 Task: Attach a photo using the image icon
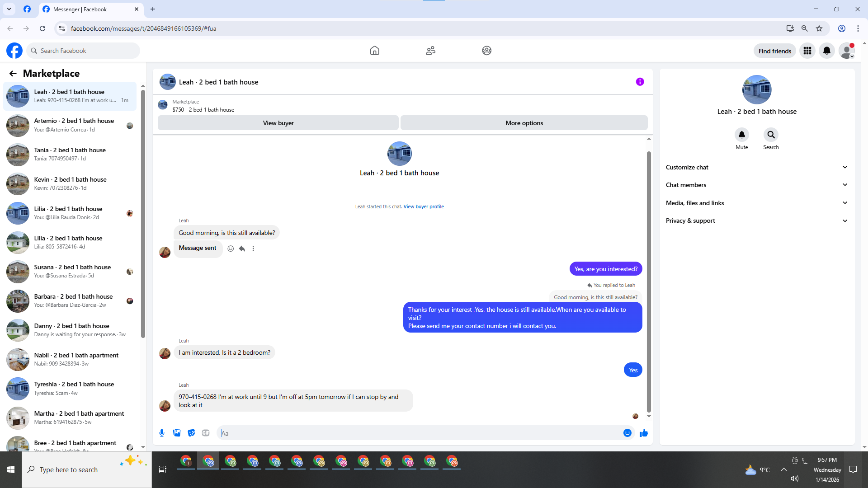click(x=177, y=433)
